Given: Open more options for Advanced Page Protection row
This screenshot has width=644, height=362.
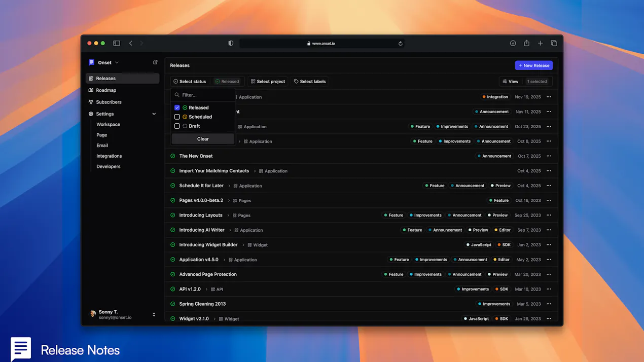Looking at the screenshot, I should point(549,274).
